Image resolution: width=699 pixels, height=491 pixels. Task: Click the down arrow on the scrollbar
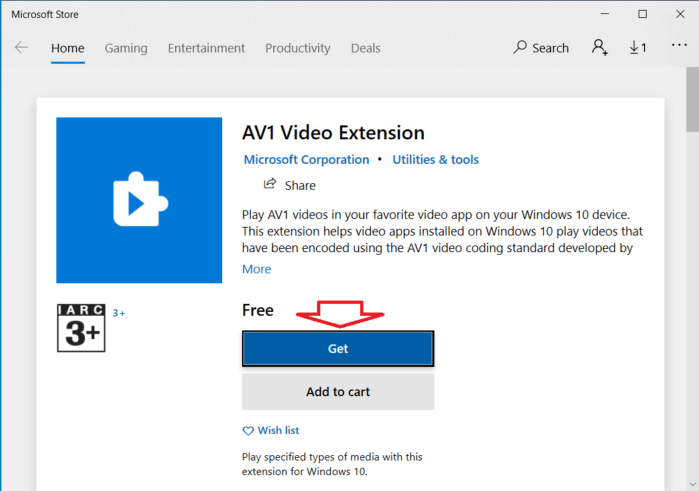[x=692, y=484]
